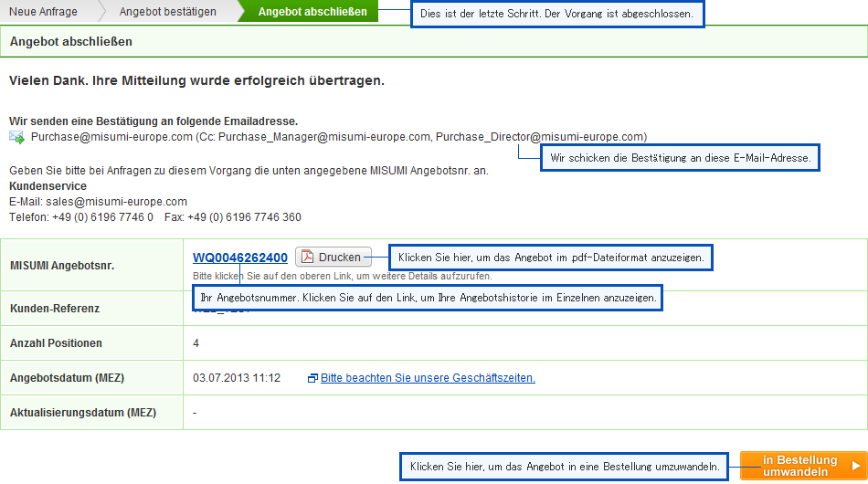This screenshot has width=868, height=484.
Task: Click the 'Bitte klicken Sie auf den oberen Link' hint text
Action: pyautogui.click(x=342, y=276)
